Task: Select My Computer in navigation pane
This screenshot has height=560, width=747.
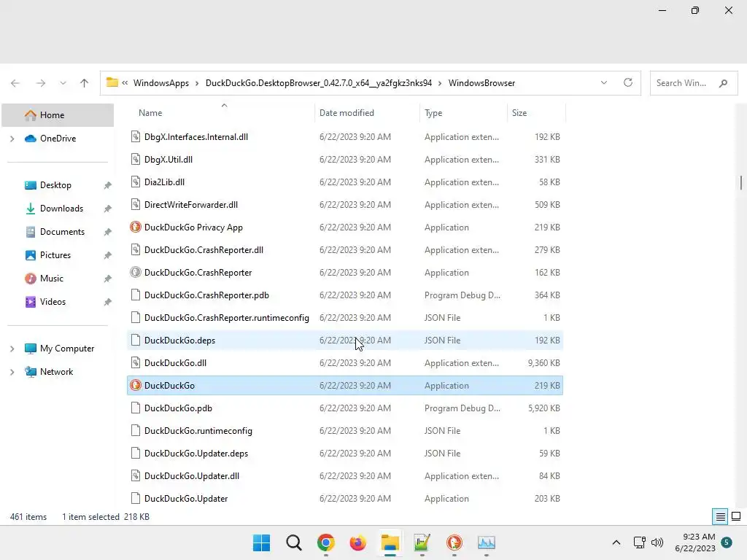Action: [x=66, y=348]
